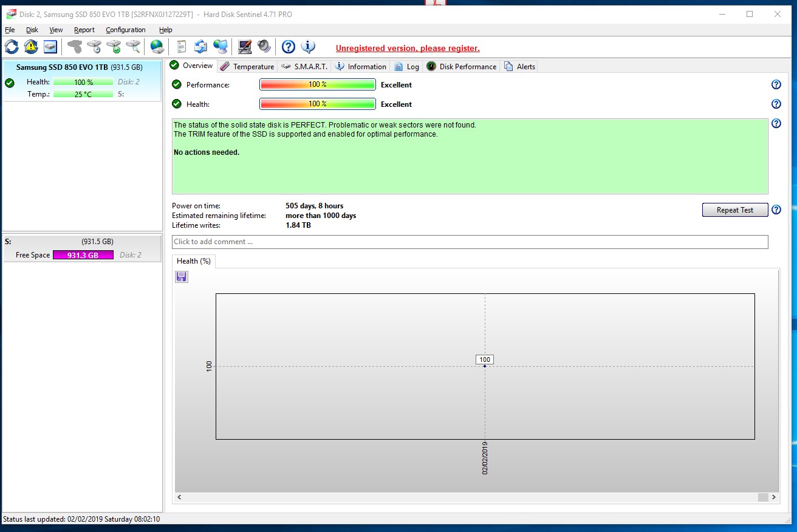
Task: Click the send email report toolbar icon
Action: point(200,46)
